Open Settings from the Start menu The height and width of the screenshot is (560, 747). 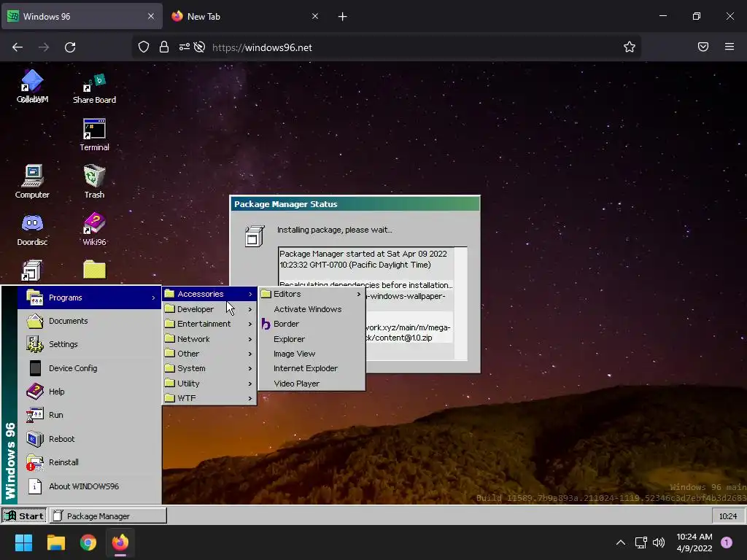click(90, 344)
